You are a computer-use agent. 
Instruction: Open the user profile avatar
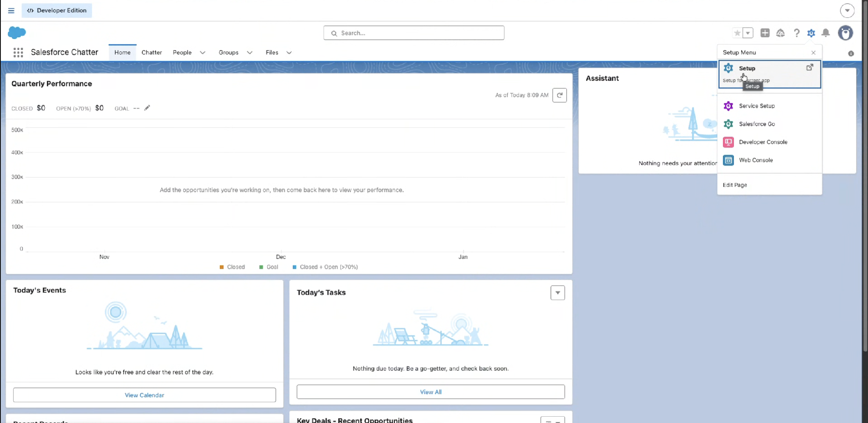(x=846, y=33)
